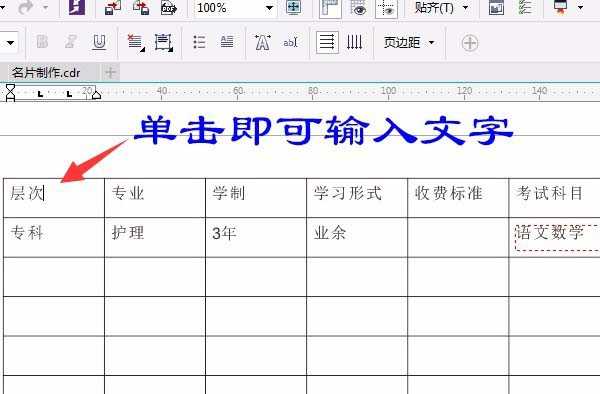This screenshot has height=394, width=600.
Task: Click the full-screen preview icon
Action: click(x=293, y=7)
